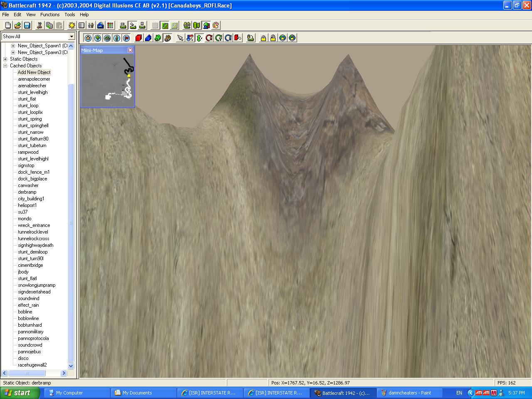Screen dimensions: 532x399
Task: Click the Windows start button
Action: (20, 393)
